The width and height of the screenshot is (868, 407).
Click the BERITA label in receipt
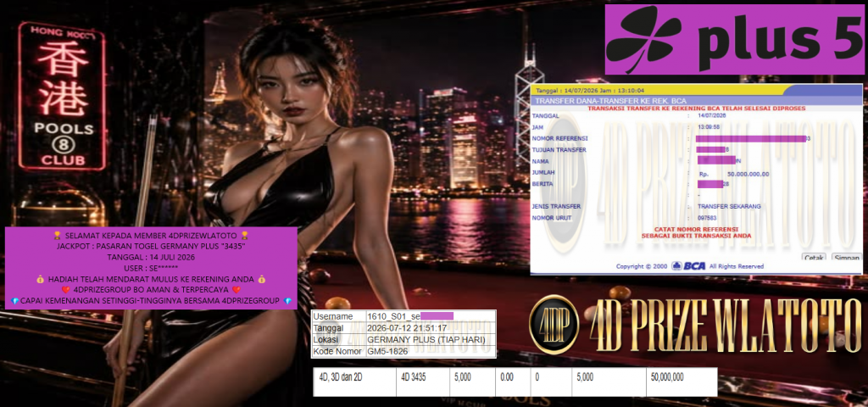(542, 184)
